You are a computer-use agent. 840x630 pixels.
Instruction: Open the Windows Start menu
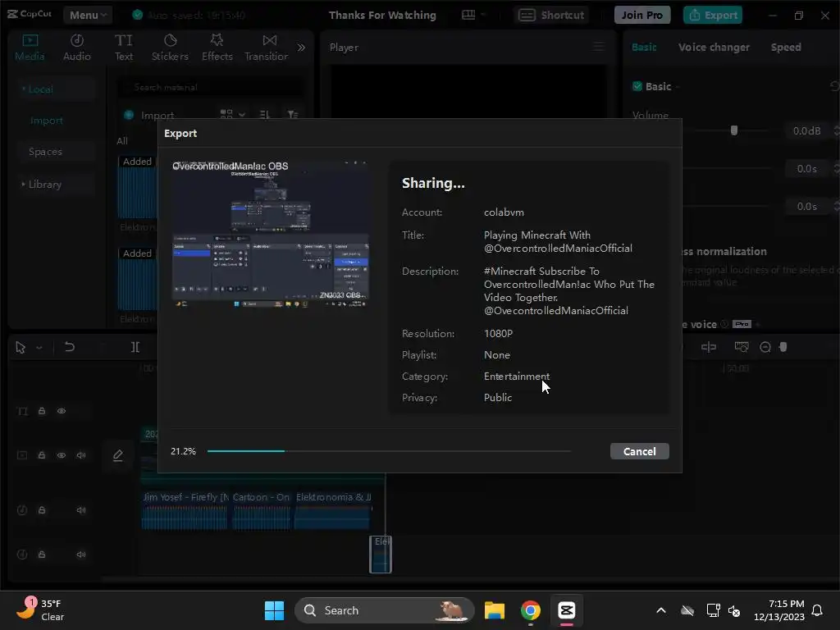coord(274,610)
